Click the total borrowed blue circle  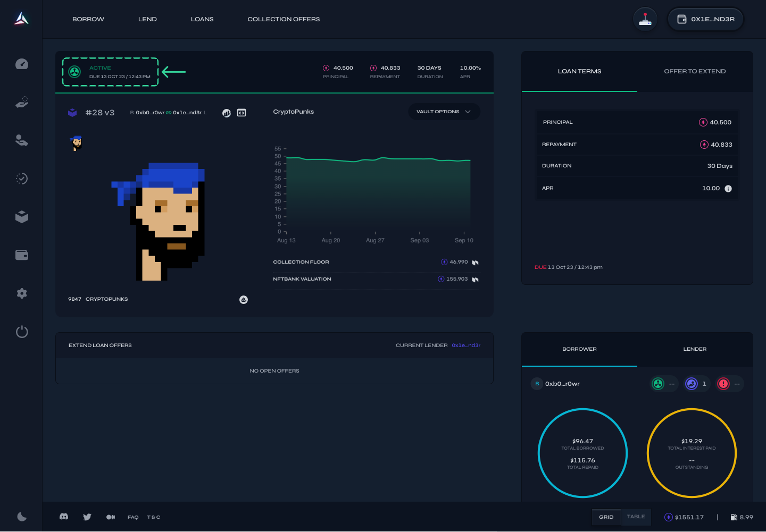pyautogui.click(x=582, y=453)
